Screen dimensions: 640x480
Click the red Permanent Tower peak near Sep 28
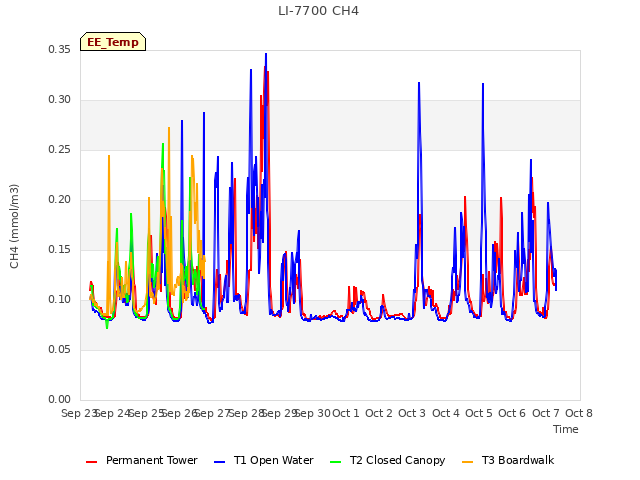point(265,67)
